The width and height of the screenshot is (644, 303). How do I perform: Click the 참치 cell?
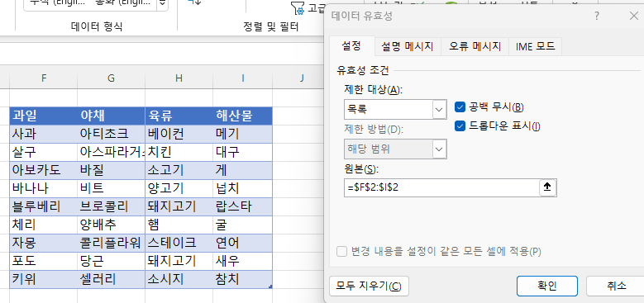(243, 279)
